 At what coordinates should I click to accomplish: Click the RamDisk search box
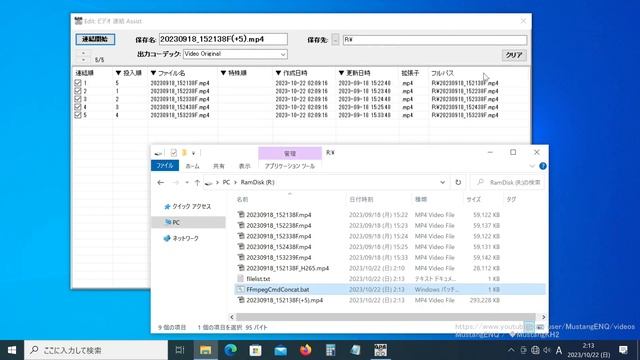(x=508, y=182)
